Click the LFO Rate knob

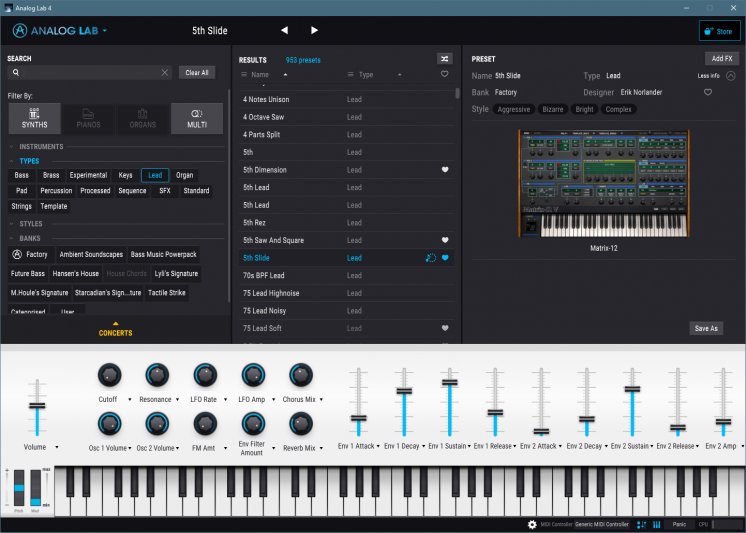[205, 375]
